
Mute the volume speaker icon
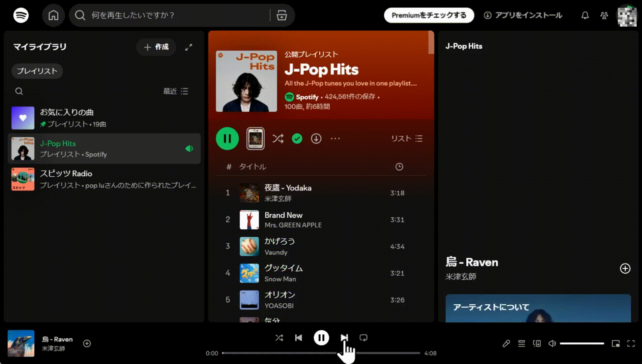tap(552, 343)
